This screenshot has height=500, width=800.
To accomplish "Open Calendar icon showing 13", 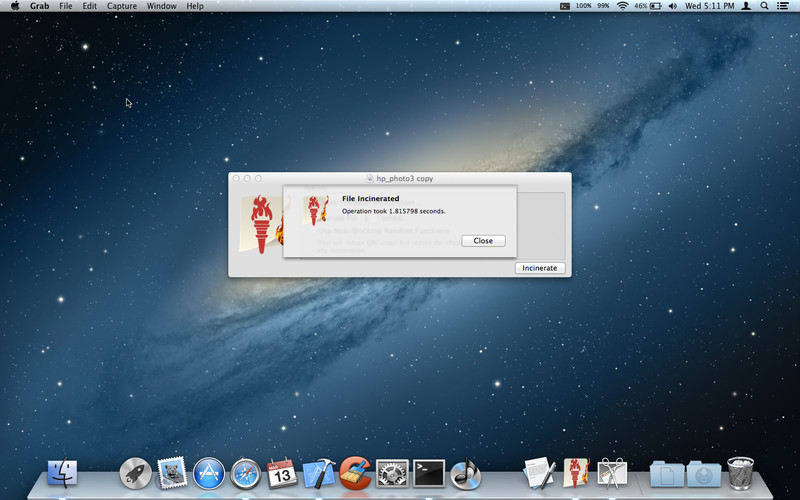I will 282,473.
